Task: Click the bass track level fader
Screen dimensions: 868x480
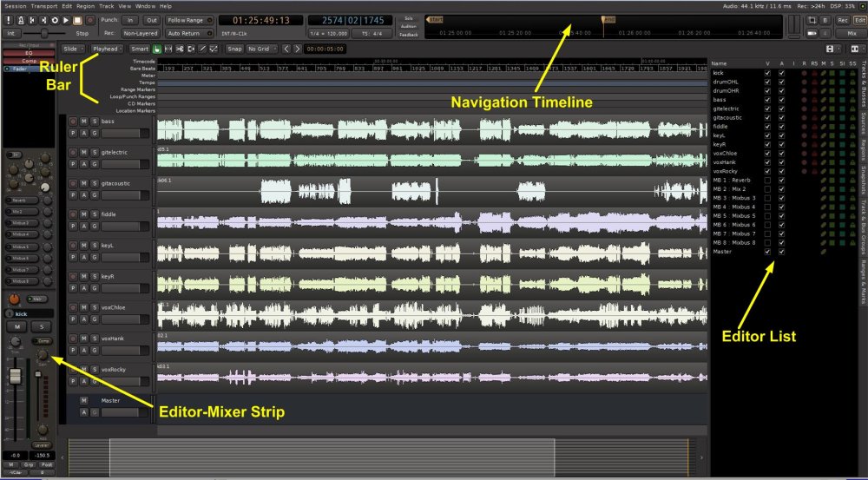Action: [x=124, y=134]
